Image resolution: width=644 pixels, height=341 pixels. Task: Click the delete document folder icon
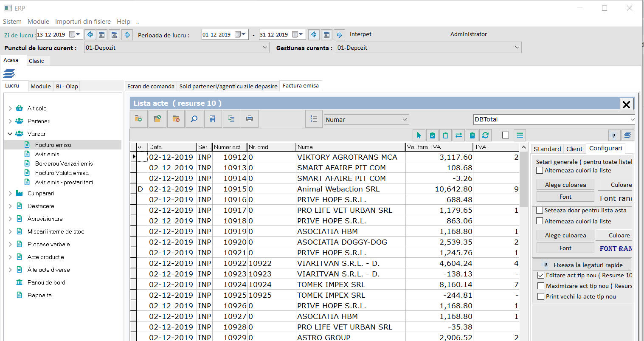coord(176,119)
